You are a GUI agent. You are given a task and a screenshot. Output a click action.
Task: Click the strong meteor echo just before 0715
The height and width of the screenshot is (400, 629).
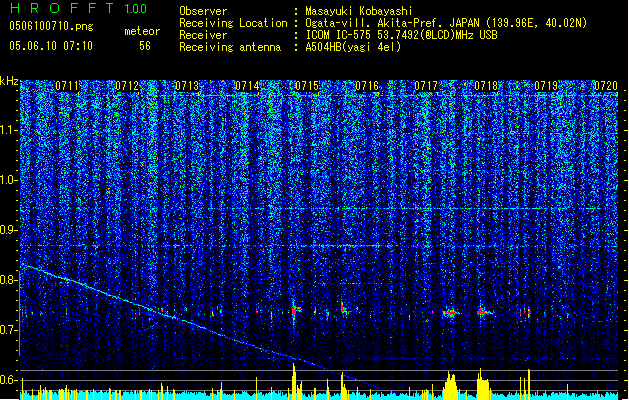(295, 311)
